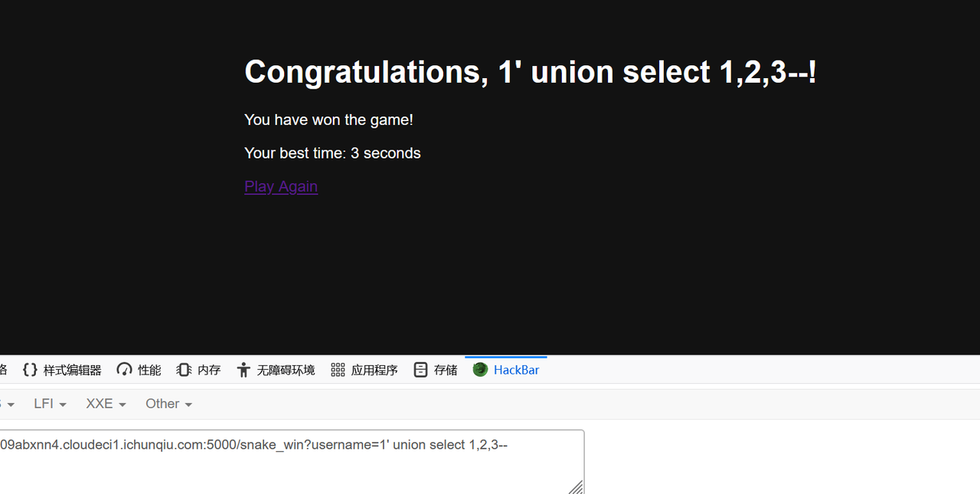The width and height of the screenshot is (980, 494).
Task: Click the Style Editor curly-braces icon
Action: pyautogui.click(x=30, y=370)
